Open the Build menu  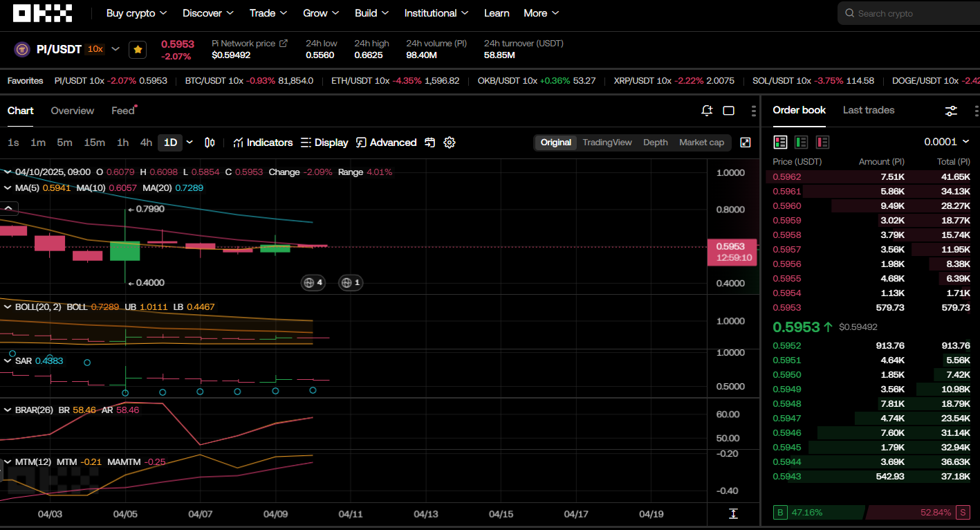point(372,13)
